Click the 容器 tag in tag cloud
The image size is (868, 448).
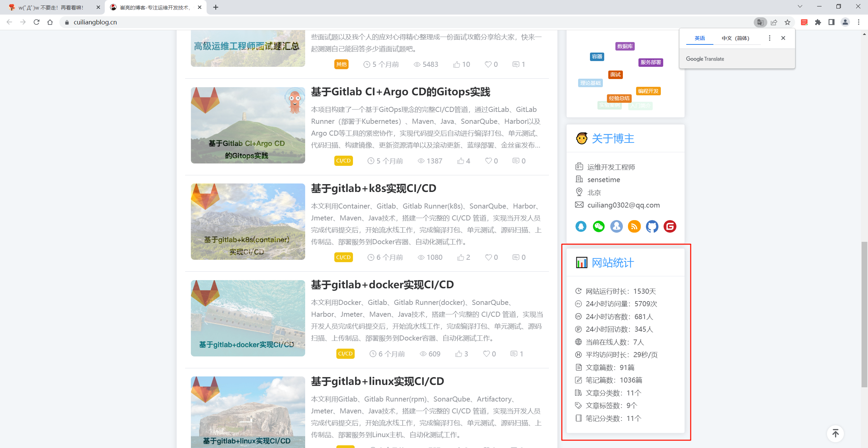(597, 57)
